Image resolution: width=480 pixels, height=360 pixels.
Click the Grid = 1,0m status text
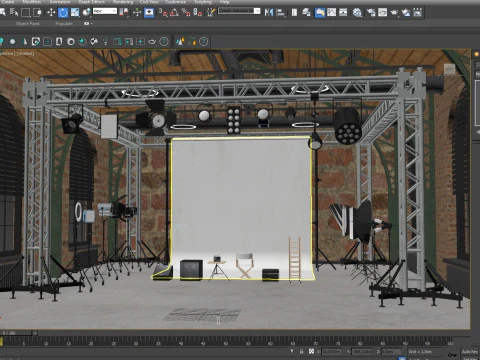coord(420,351)
